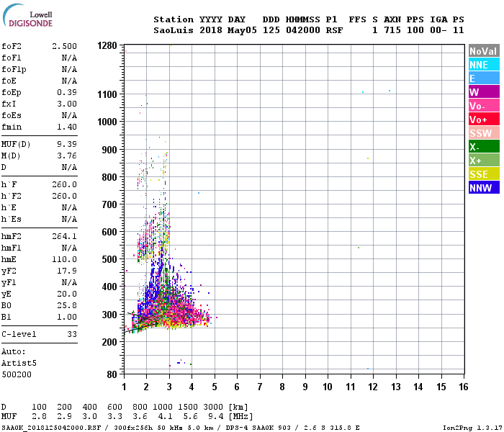The width and height of the screenshot is (504, 432).
Task: Select the fxI value 3.00
Action: tap(67, 104)
